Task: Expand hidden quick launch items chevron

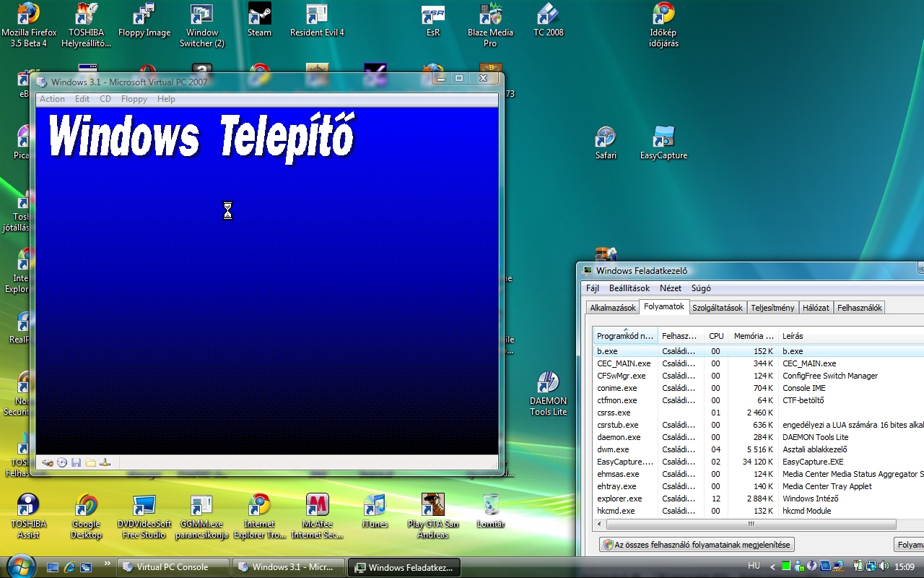Action: pyautogui.click(x=108, y=564)
